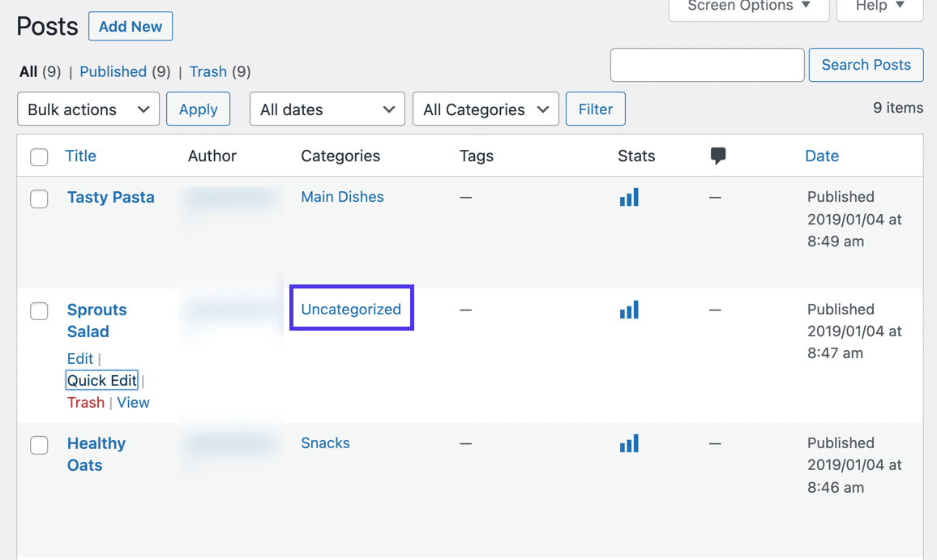Click the Uncategorized category link
This screenshot has width=937, height=560.
coord(351,309)
